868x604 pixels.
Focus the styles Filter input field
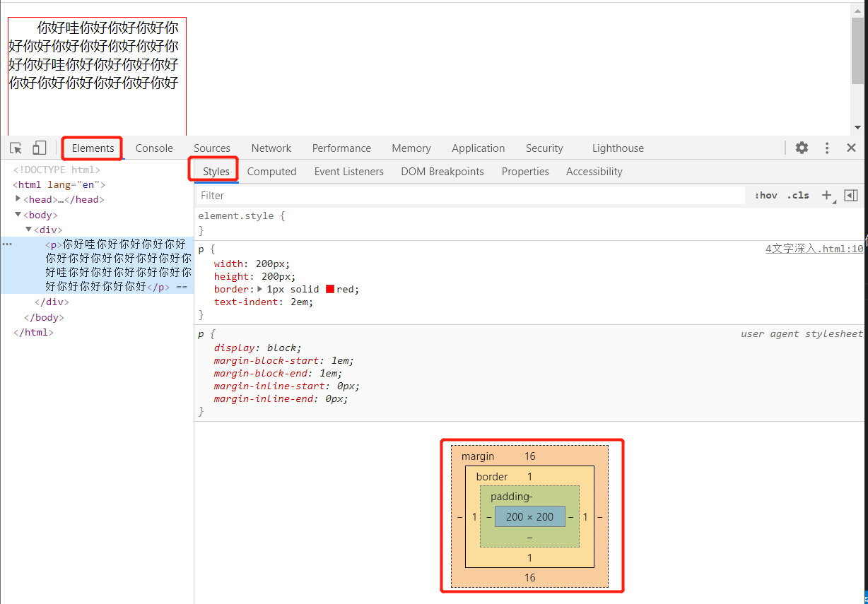coord(470,196)
